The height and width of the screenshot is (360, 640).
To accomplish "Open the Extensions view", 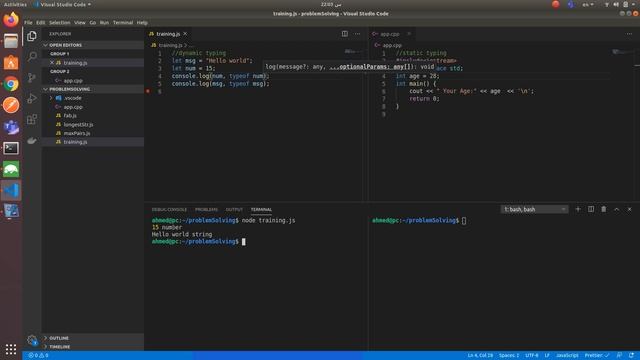I will click(x=32, y=119).
